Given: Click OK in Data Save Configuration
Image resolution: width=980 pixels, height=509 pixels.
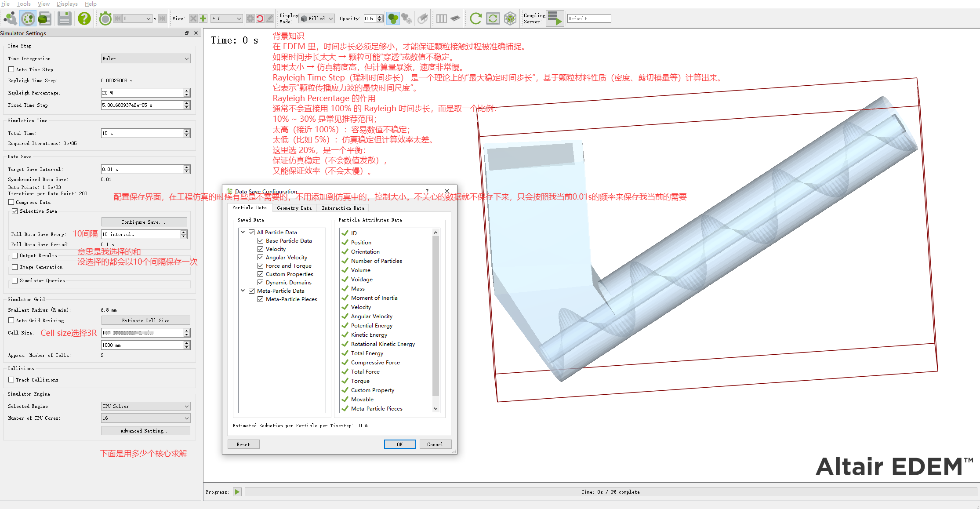Looking at the screenshot, I should [399, 444].
